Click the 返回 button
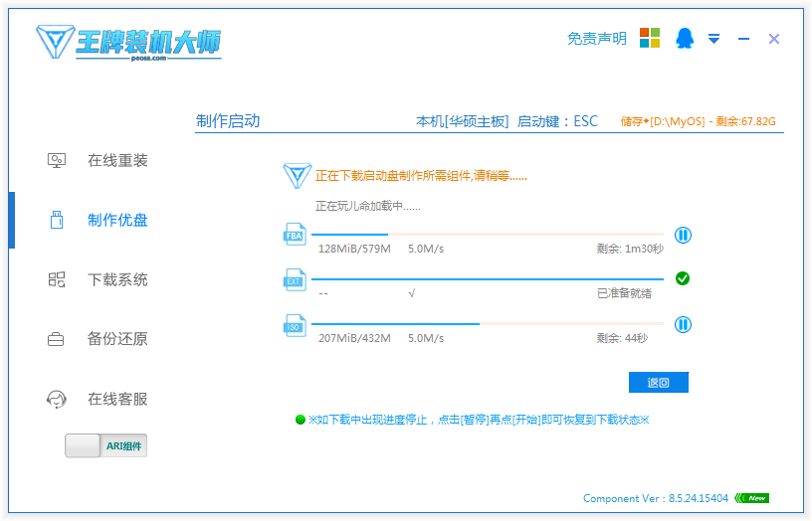812x521 pixels. (659, 383)
